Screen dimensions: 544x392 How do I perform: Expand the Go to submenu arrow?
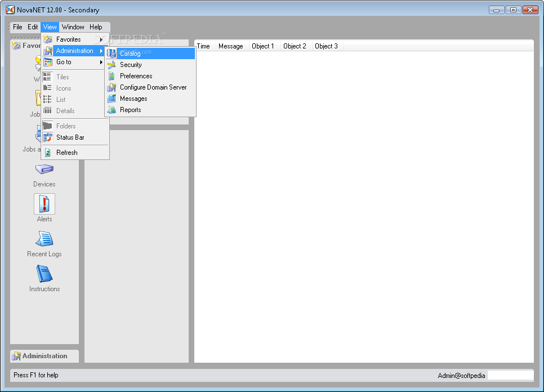click(101, 63)
